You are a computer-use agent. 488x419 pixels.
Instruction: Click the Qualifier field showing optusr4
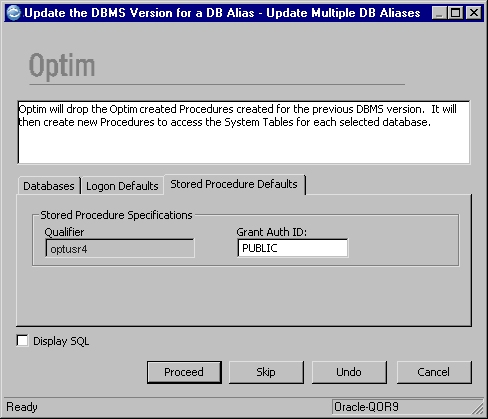point(120,248)
